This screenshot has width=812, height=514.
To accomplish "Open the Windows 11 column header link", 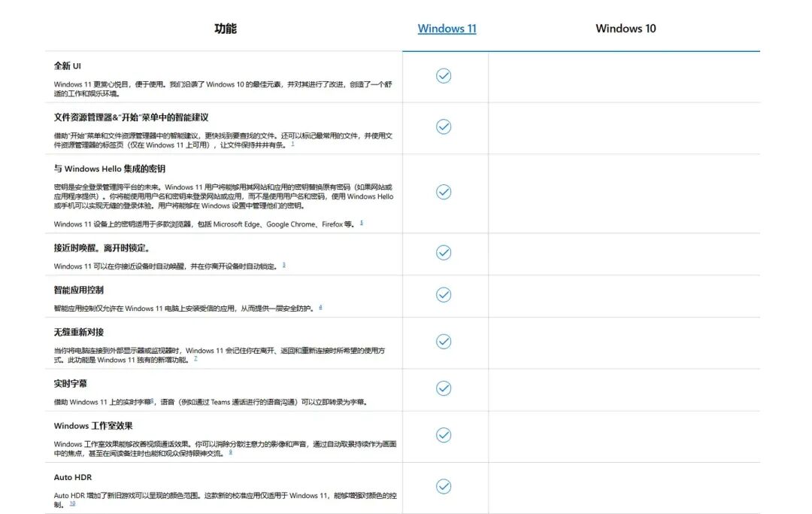I will (447, 29).
